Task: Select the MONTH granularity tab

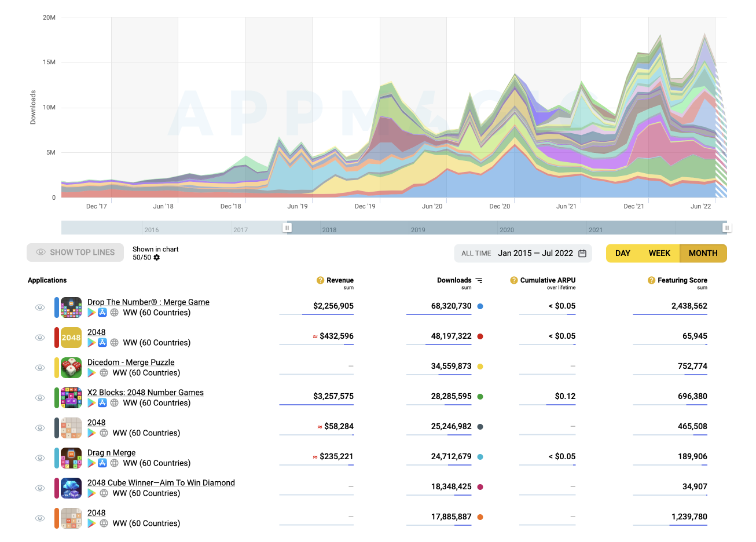Action: point(703,253)
